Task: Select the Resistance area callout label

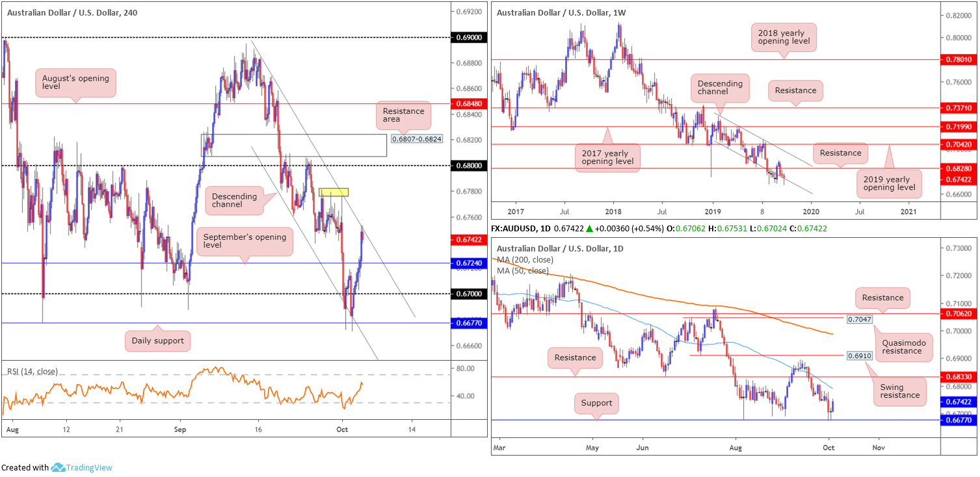Action: click(x=403, y=116)
